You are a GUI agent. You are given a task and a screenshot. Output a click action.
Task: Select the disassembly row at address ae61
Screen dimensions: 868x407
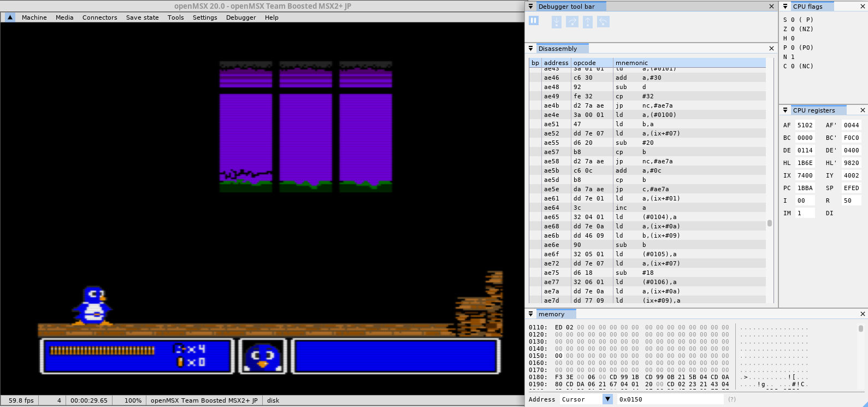point(647,198)
